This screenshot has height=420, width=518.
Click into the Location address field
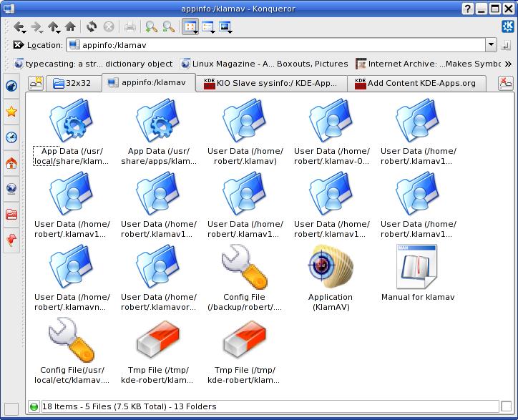[x=276, y=45]
